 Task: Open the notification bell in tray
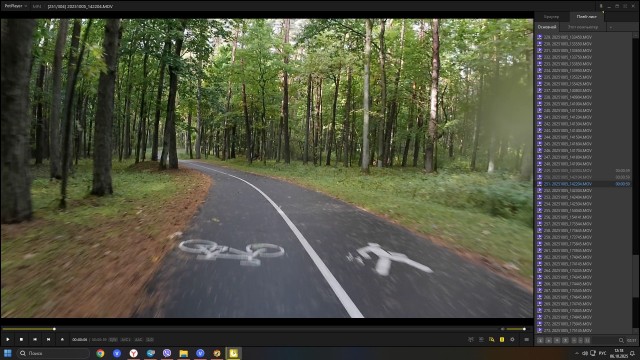[633, 353]
